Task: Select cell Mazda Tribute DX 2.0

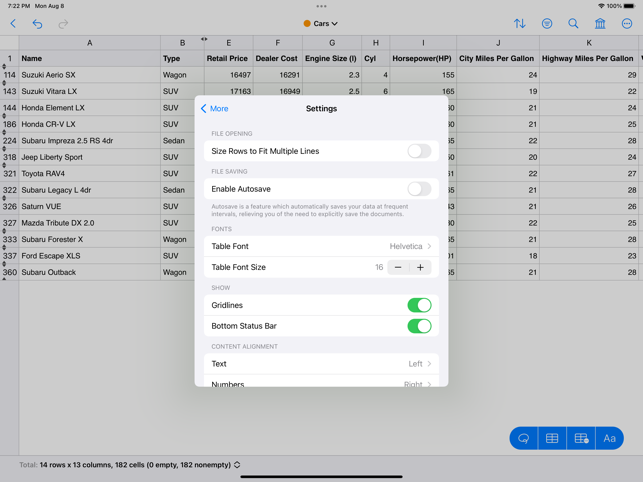Action: coord(89,223)
